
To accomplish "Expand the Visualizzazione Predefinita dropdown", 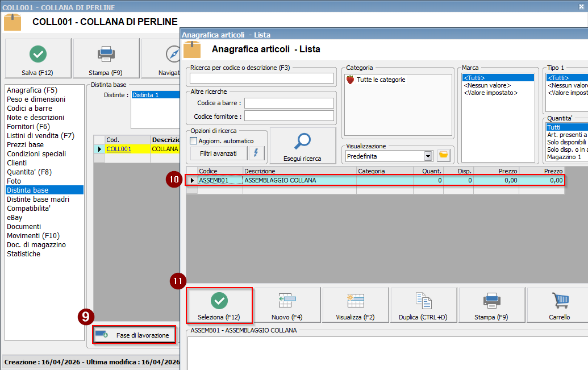I will coord(428,156).
